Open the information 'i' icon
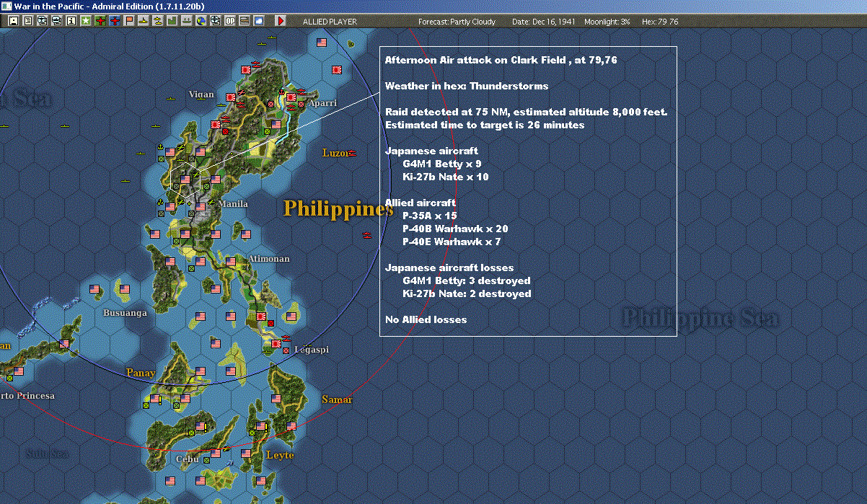867x504 pixels. 71,22
